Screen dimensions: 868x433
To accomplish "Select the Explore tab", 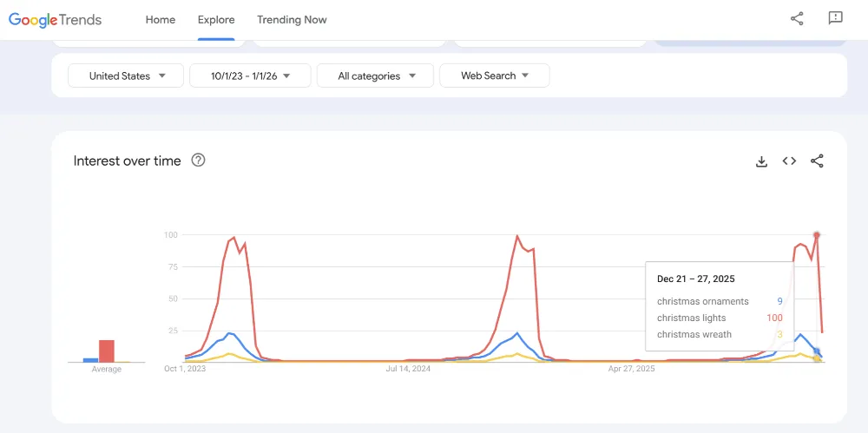I will click(216, 20).
